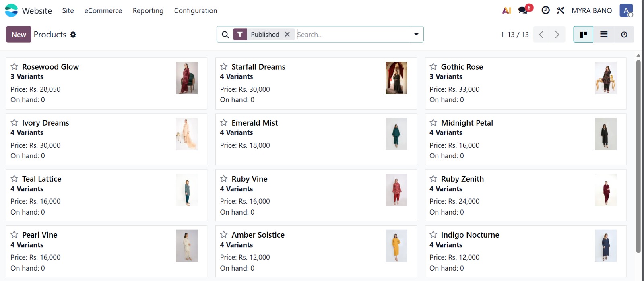The height and width of the screenshot is (281, 644).
Task: Open the activities clock icon in top bar
Action: click(x=545, y=10)
